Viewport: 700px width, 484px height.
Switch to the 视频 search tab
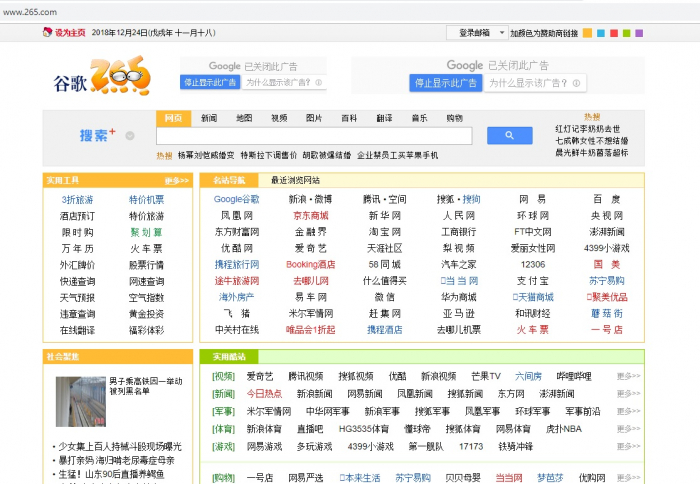tap(279, 118)
